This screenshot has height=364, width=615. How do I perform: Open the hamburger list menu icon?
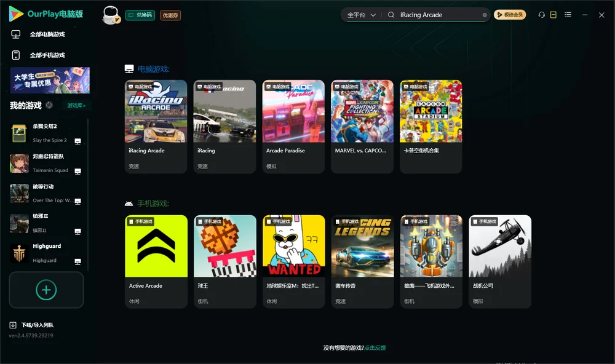tap(568, 15)
